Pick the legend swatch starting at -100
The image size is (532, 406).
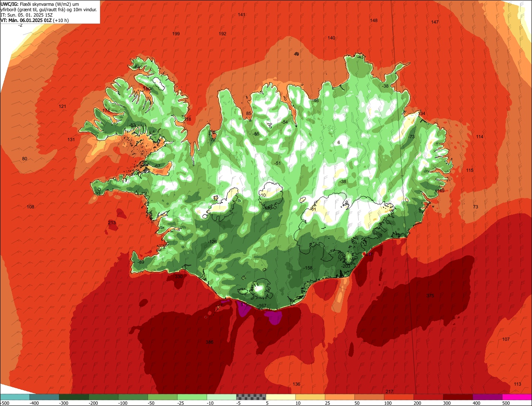click(133, 397)
